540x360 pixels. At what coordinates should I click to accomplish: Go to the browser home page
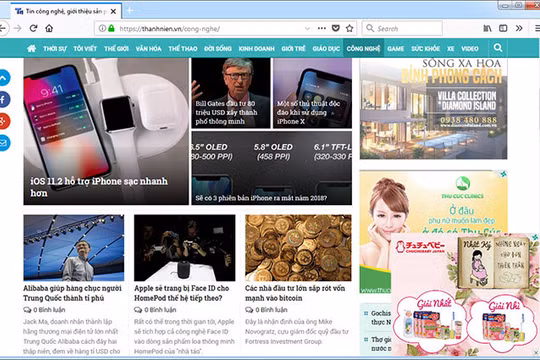point(49,28)
